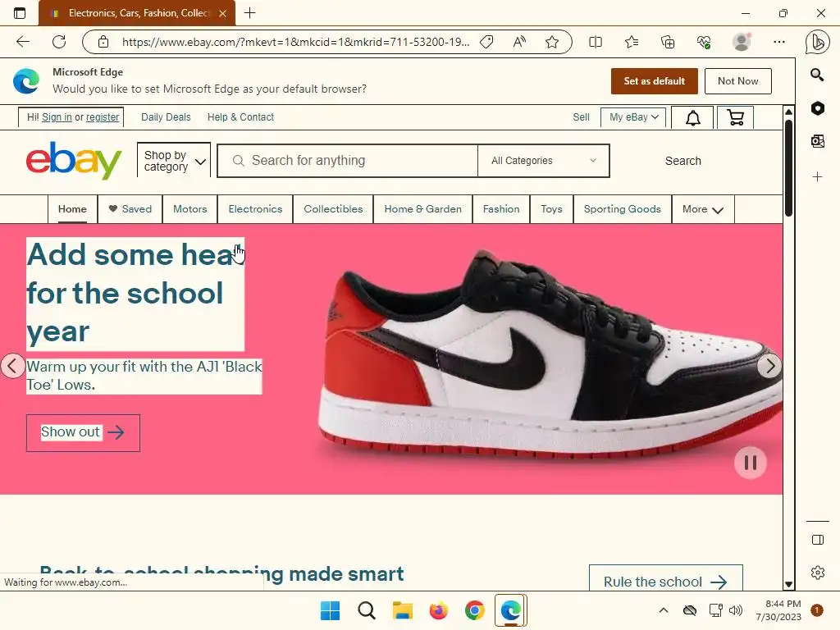Open the Favorites list

[632, 42]
